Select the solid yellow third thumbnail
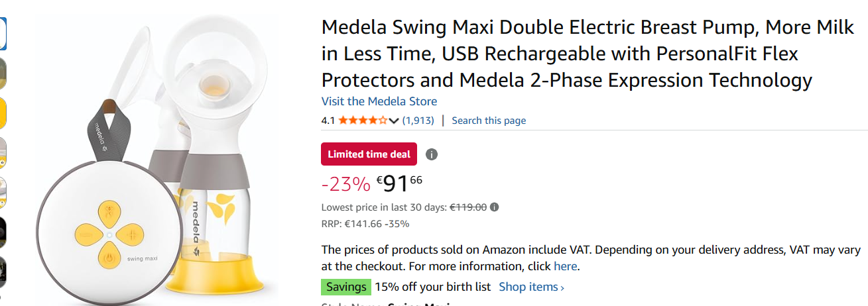The height and width of the screenshot is (306, 868). (x=3, y=113)
